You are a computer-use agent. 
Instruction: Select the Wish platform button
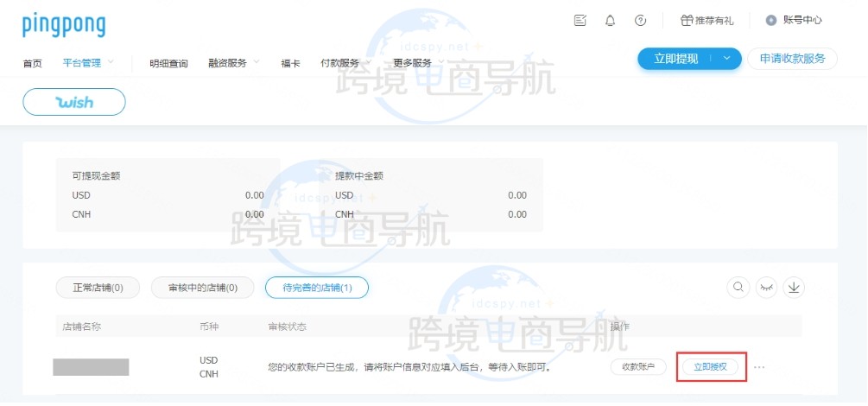[x=74, y=102]
